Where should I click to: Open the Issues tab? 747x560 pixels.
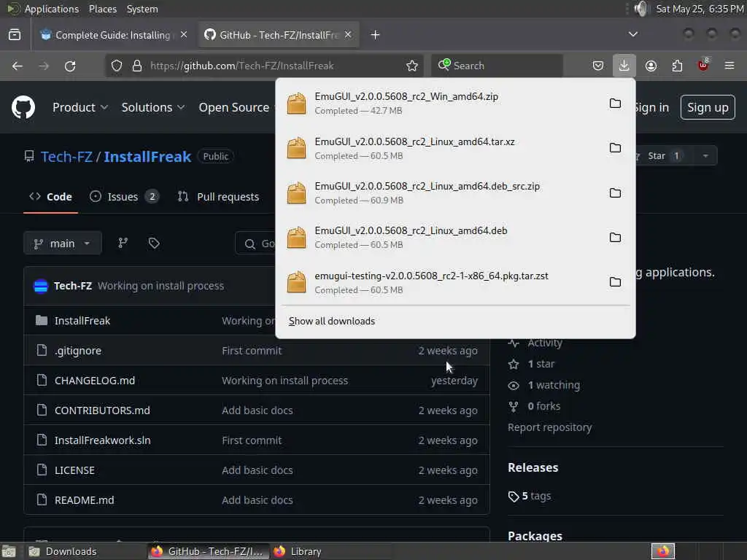124,197
